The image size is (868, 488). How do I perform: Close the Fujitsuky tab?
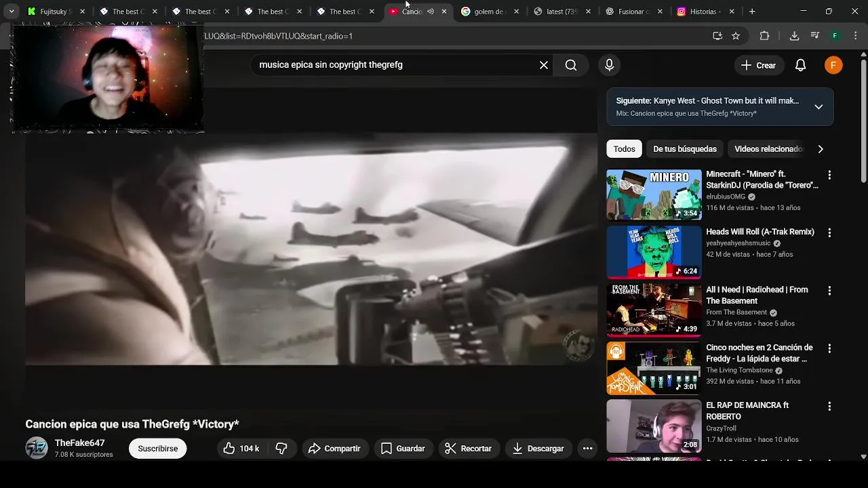[82, 12]
